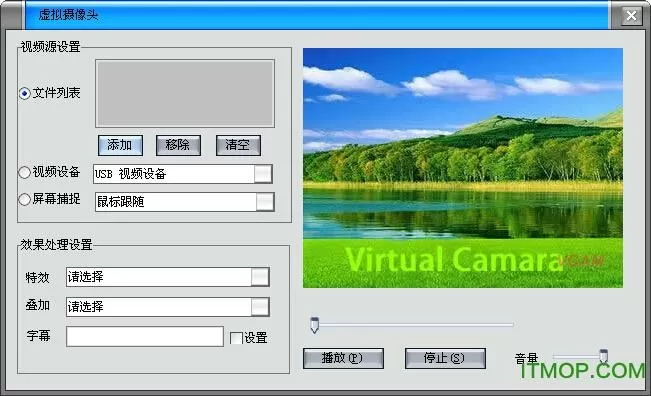Click the 添加 button

tap(120, 145)
